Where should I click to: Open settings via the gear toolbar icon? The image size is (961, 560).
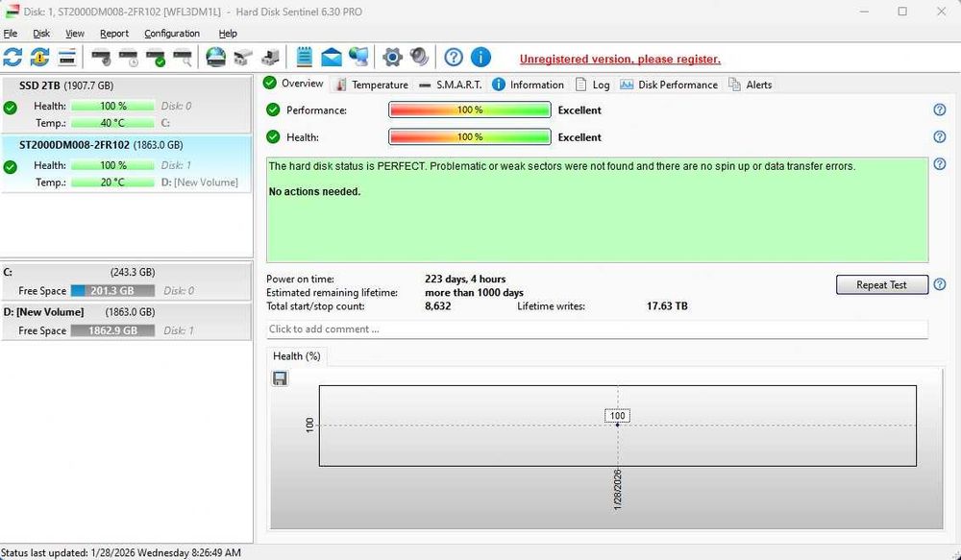[392, 58]
